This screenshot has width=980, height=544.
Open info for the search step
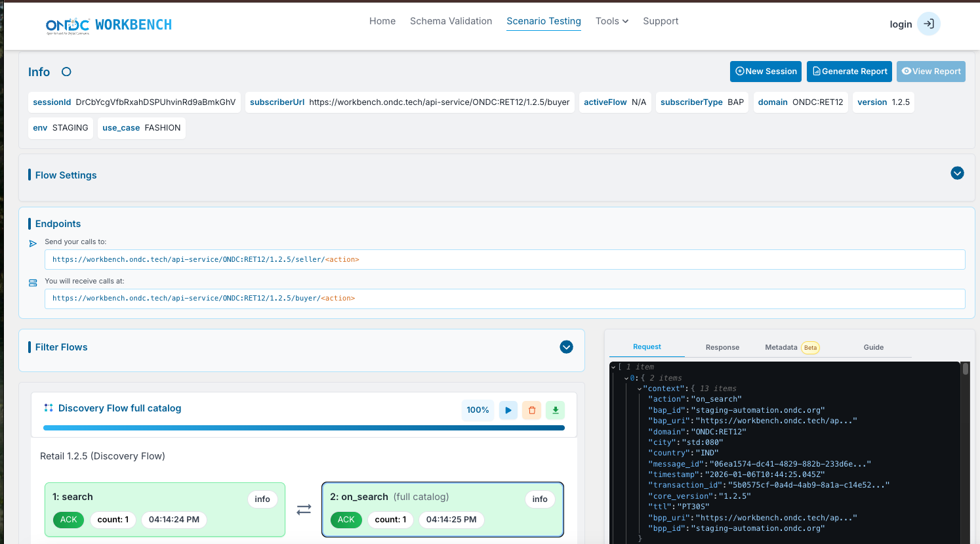click(x=262, y=499)
